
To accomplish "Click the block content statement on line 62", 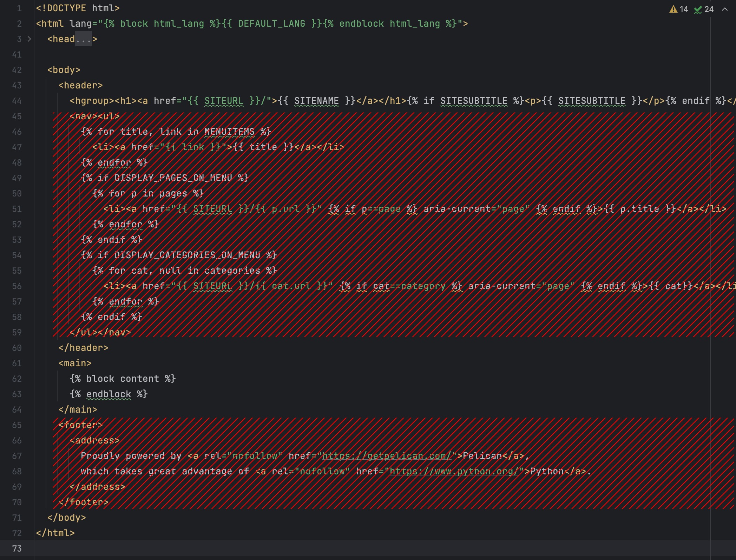I will 123,379.
